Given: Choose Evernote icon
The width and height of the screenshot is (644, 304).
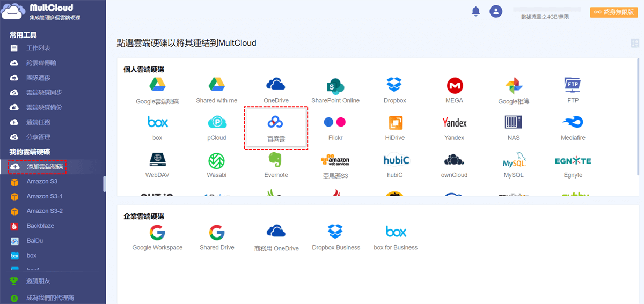Looking at the screenshot, I should (276, 160).
